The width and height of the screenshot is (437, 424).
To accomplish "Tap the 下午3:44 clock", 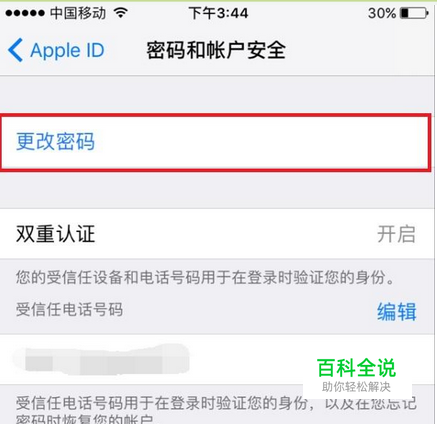I will coord(218,13).
